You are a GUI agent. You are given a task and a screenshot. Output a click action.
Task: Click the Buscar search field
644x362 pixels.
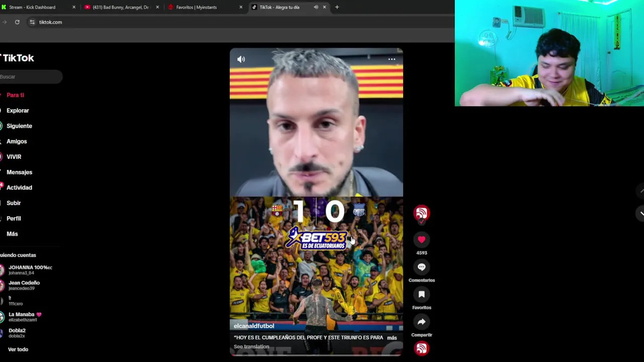tap(30, 77)
